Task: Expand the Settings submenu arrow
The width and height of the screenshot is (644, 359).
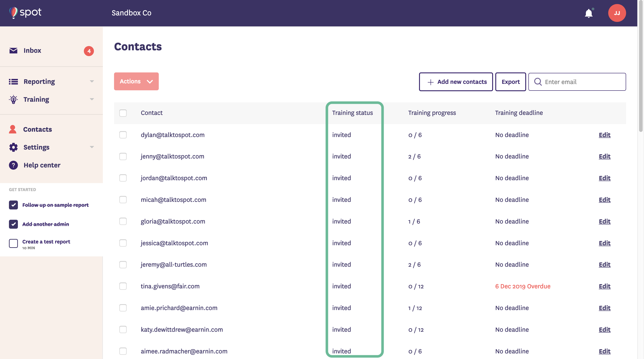Action: [x=92, y=147]
